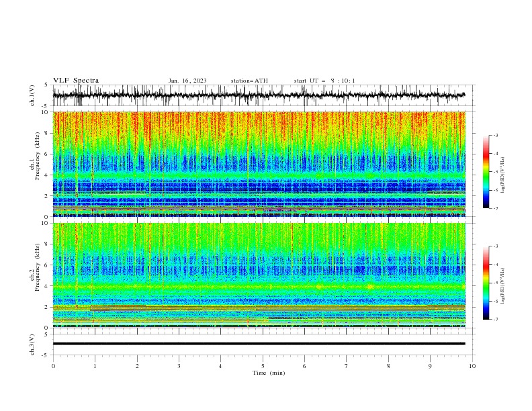Click the "-7" label on ch.1 color bar
The width and height of the screenshot is (532, 411).
coord(496,208)
